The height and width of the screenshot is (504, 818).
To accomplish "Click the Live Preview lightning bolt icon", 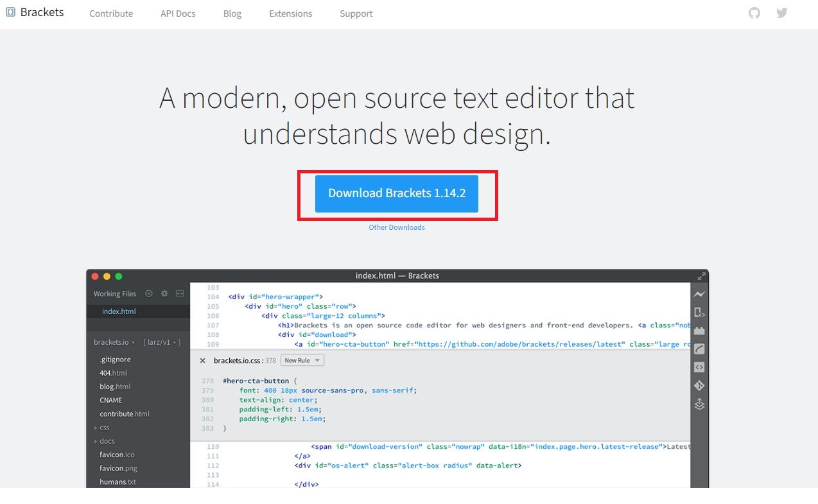I will pyautogui.click(x=699, y=294).
